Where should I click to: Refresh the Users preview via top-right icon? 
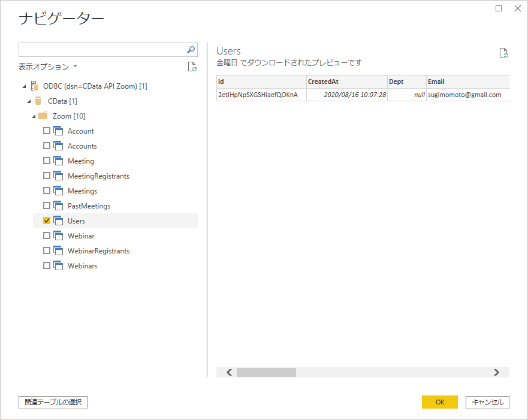pos(504,53)
